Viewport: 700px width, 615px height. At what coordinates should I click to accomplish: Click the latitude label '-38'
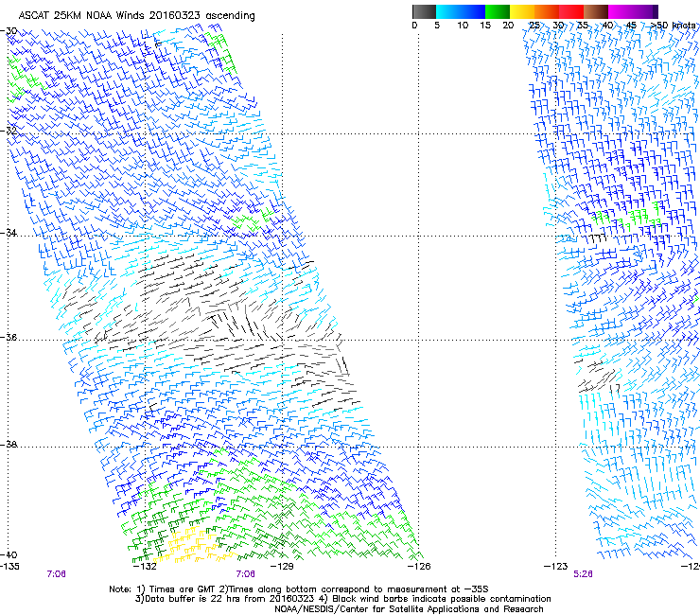coord(9,445)
